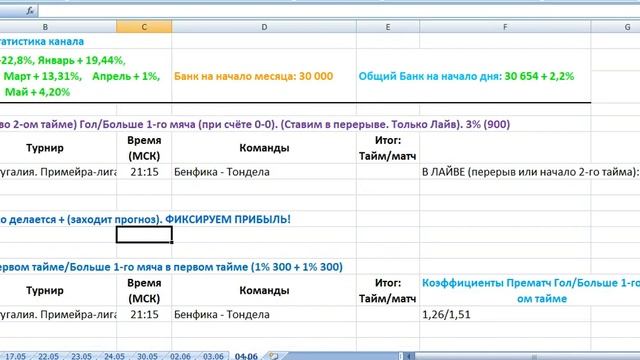Click the 'Коэффициенты Прематч Гол/Больше' header cell
Image resolution: width=640 pixels, height=360 pixels.
click(x=530, y=291)
